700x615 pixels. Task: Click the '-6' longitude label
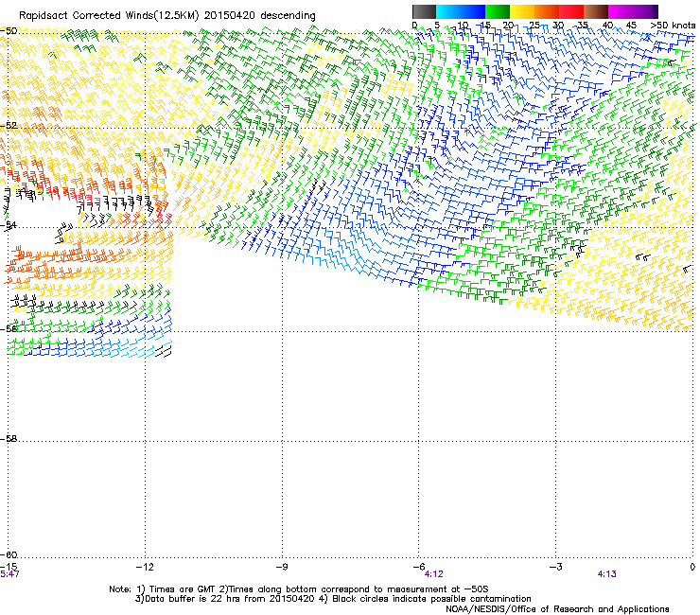tap(419, 567)
